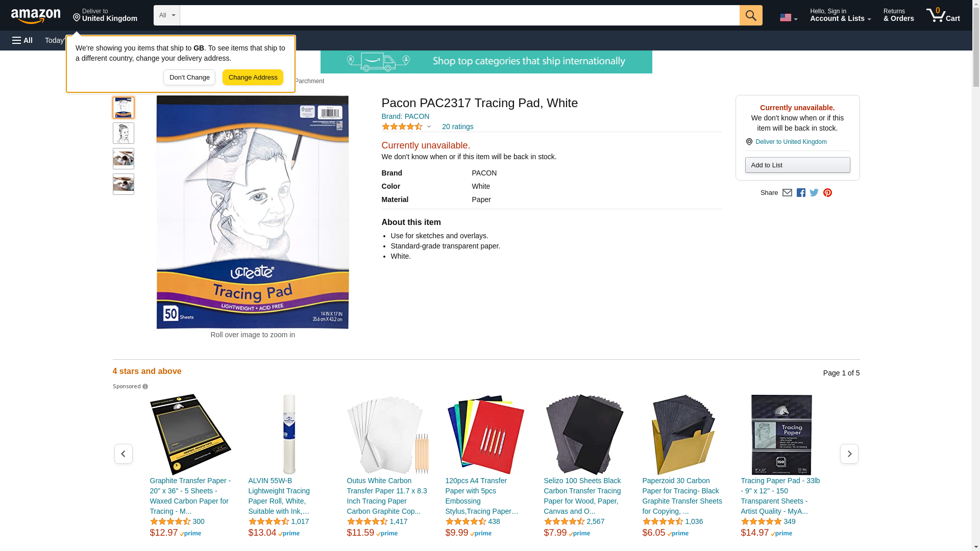Go back in carousel with left arrow
Image resolution: width=980 pixels, height=551 pixels.
click(x=124, y=454)
